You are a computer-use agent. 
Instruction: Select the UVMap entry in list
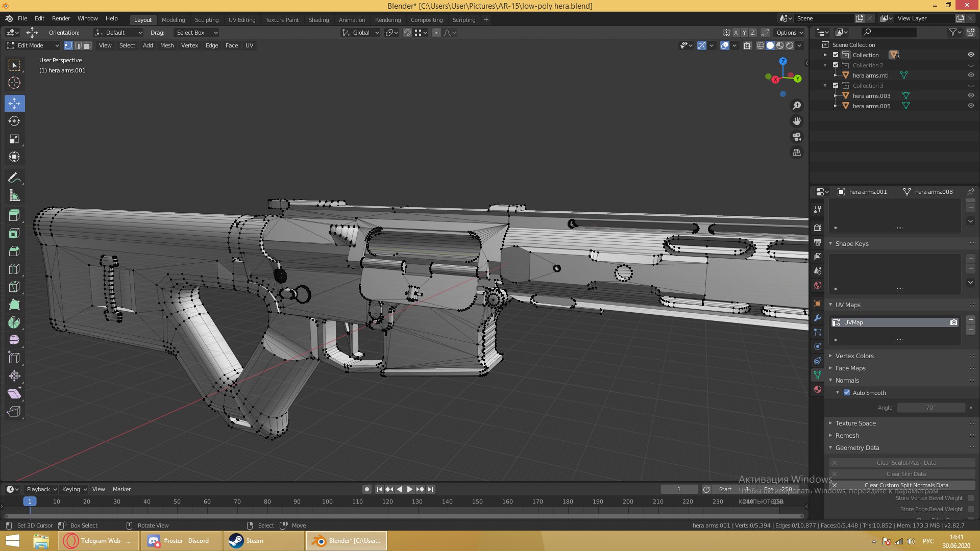pyautogui.click(x=895, y=322)
